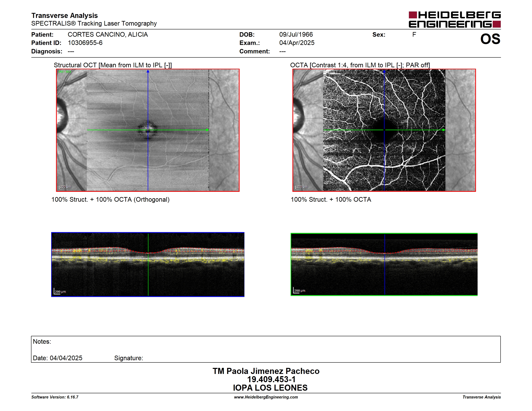Click the 100% Struct. + 100% OCTA (Orthogonal) label

coord(110,199)
